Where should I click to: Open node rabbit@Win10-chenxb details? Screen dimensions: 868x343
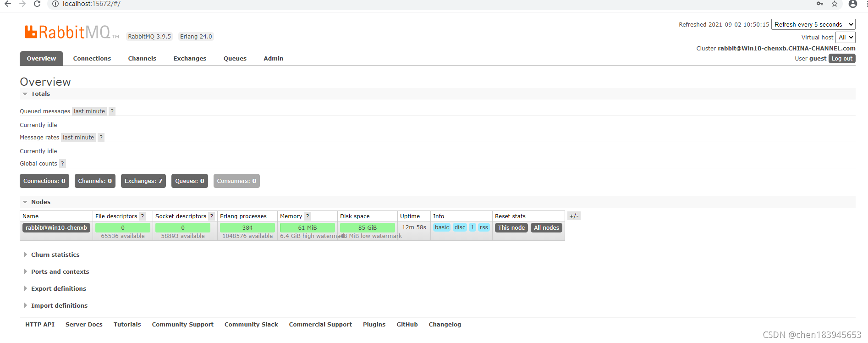click(56, 227)
